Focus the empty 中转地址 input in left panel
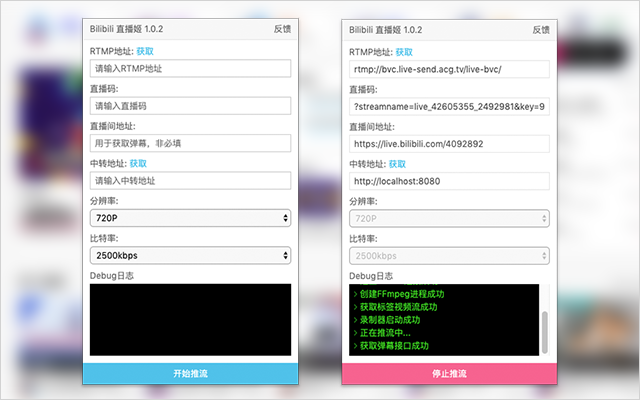Viewport: 640px width, 400px height. [x=190, y=181]
